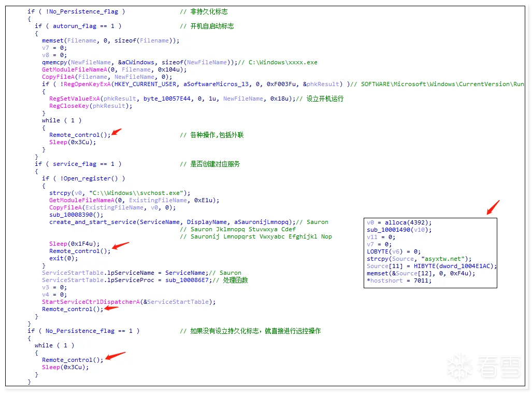Click the "v4 = 0;" statement
The width and height of the screenshot is (532, 393).
click(x=54, y=295)
